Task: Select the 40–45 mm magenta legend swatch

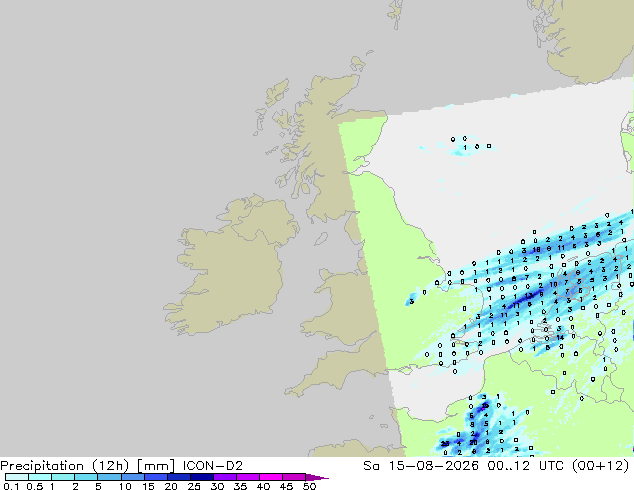Action: [x=271, y=477]
